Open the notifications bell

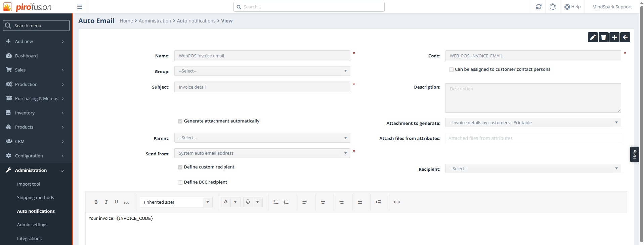click(553, 7)
